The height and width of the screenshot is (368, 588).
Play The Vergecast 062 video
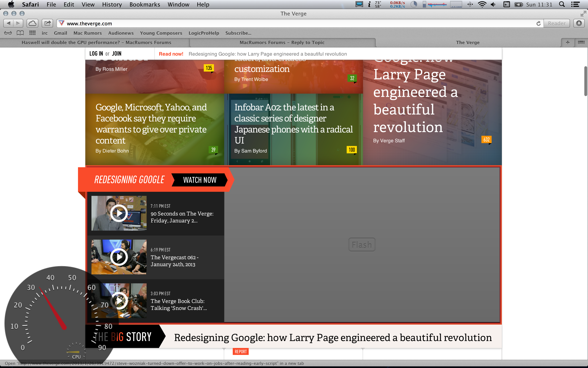pyautogui.click(x=119, y=257)
